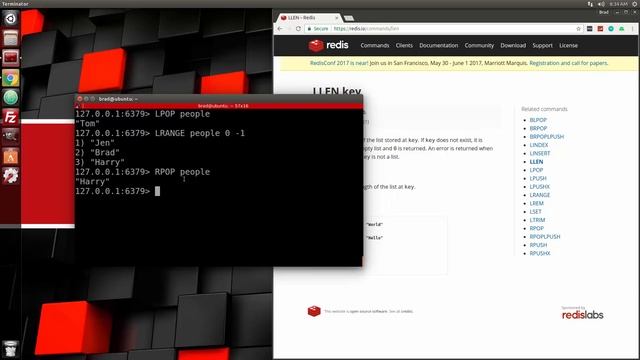The image size is (640, 360).
Task: Close the LLEN – Redis browser tab
Action: click(337, 18)
